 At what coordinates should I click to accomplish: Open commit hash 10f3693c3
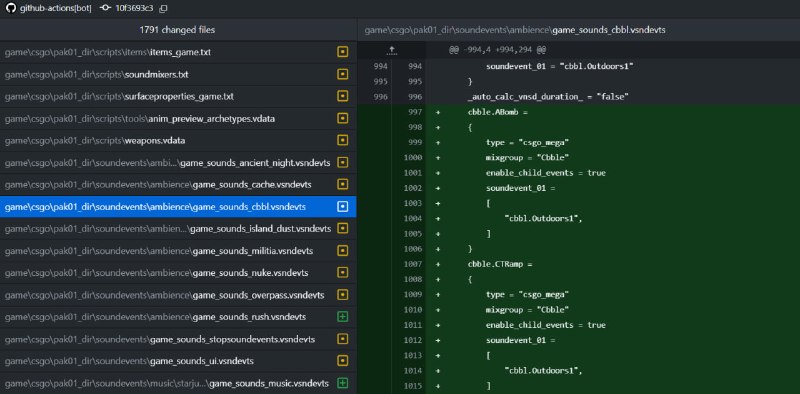coord(134,9)
